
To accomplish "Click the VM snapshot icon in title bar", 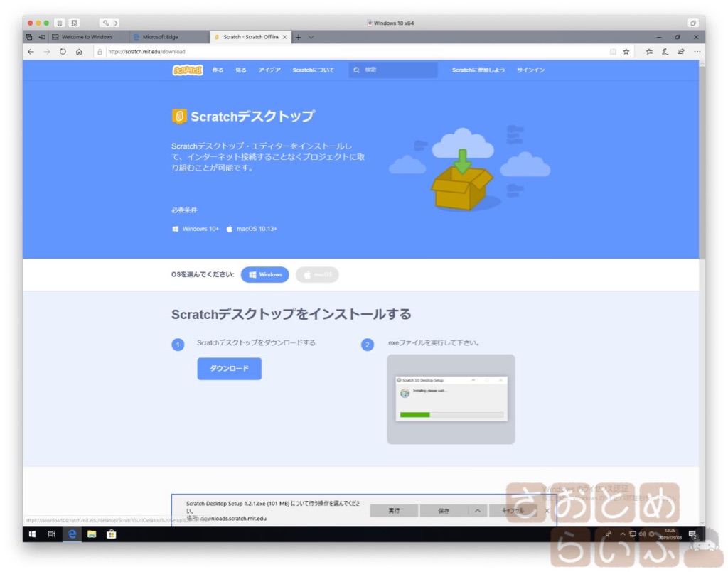I will click(x=74, y=23).
